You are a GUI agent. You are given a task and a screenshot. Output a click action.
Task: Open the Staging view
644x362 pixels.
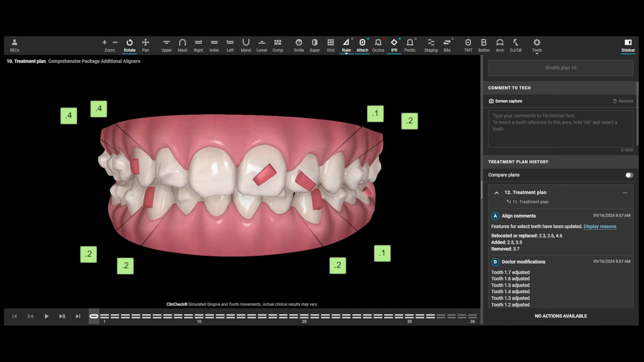(x=431, y=45)
